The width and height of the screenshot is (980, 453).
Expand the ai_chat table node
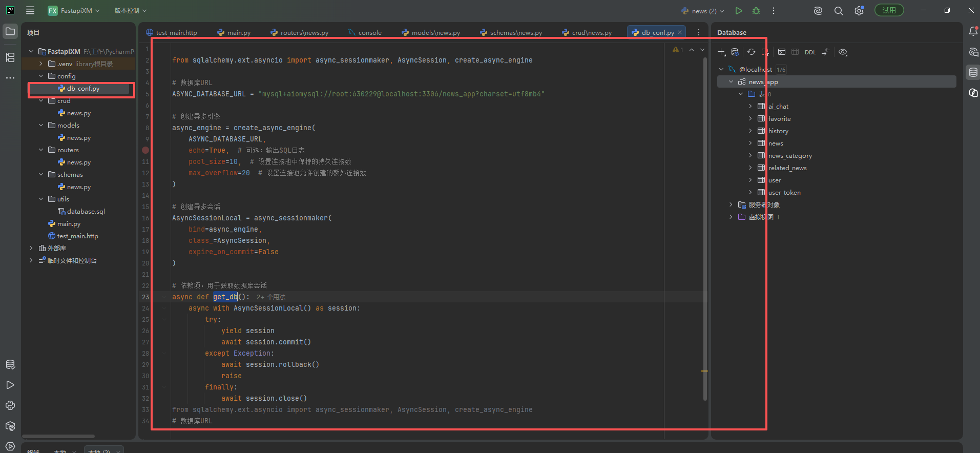tap(750, 106)
